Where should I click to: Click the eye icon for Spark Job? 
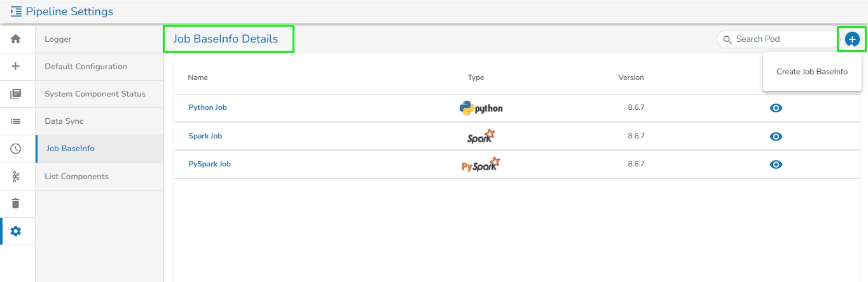776,137
